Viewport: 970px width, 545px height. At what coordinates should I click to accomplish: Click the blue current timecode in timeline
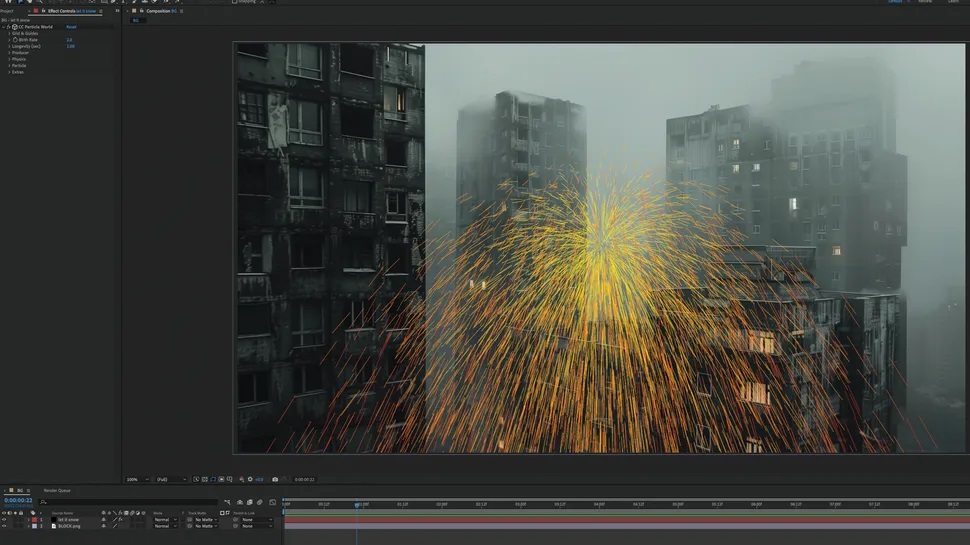(18, 500)
